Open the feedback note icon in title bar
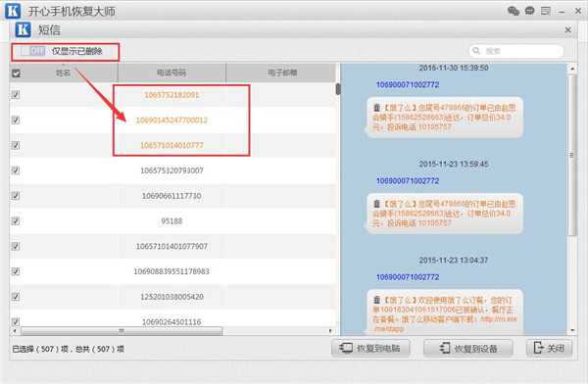The height and width of the screenshot is (384, 588). tap(546, 11)
